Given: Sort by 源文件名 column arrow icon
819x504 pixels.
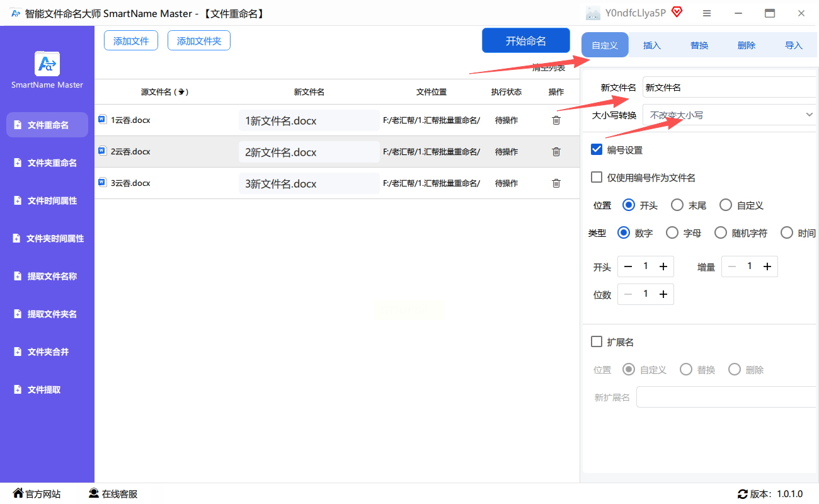Looking at the screenshot, I should click(181, 92).
